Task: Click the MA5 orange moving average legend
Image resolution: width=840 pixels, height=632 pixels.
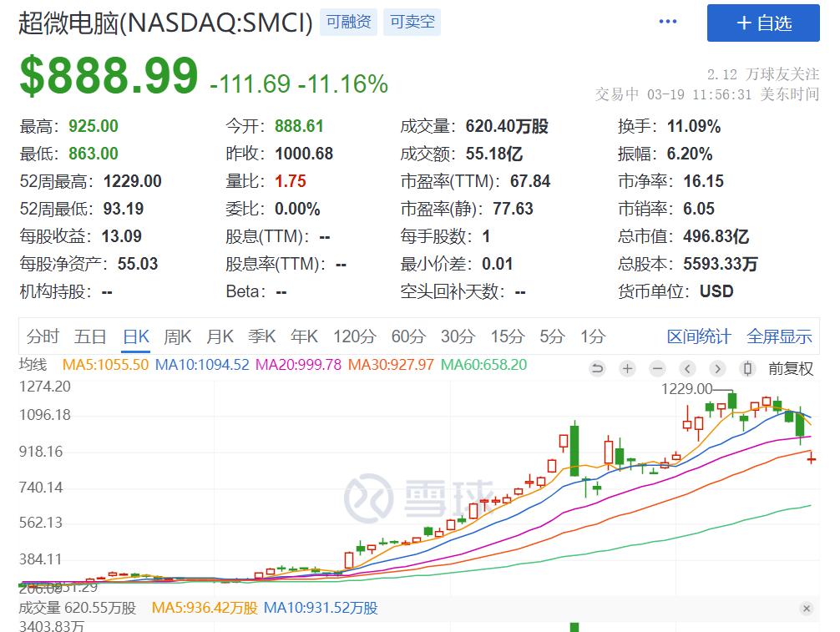Action: click(x=105, y=365)
